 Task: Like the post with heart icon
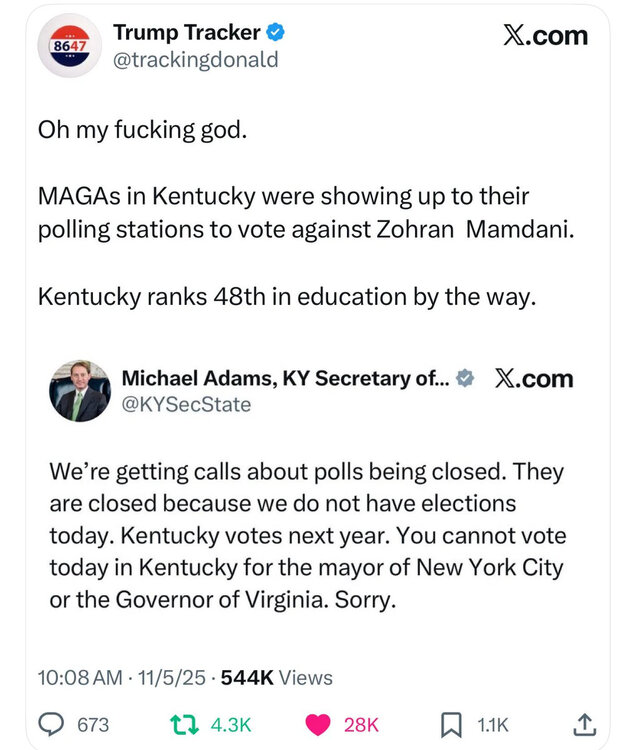(318, 724)
